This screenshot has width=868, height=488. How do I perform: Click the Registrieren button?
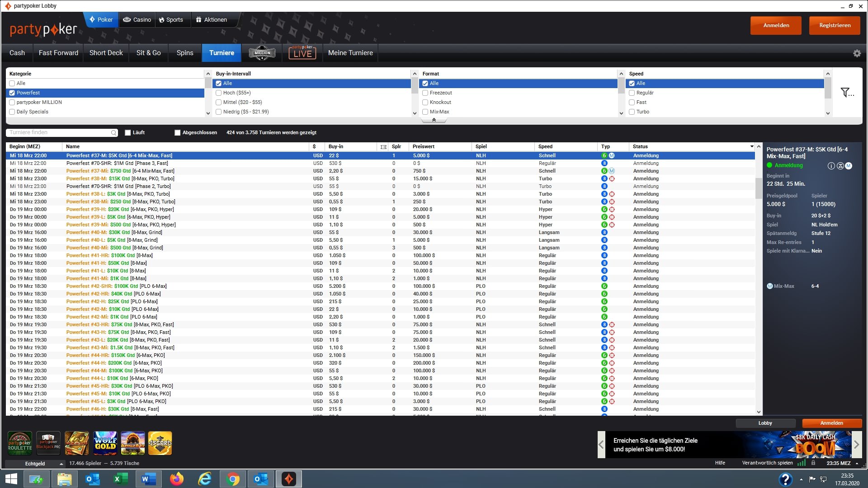835,25
